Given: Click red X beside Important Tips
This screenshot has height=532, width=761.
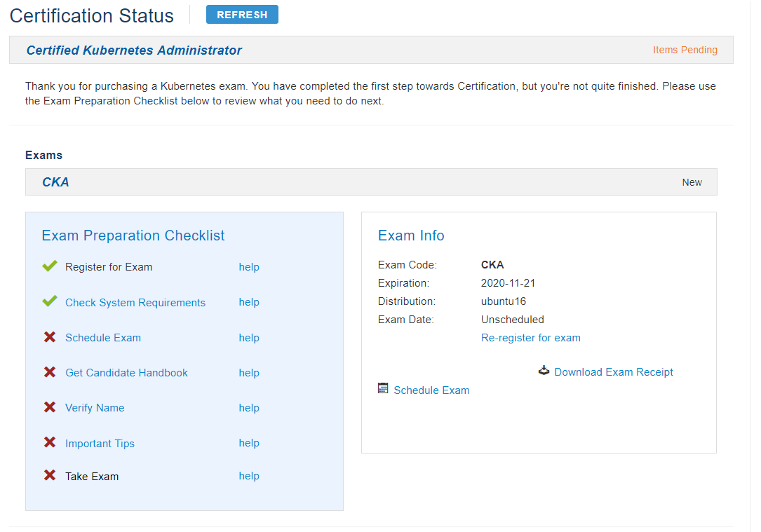Looking at the screenshot, I should click(x=50, y=442).
